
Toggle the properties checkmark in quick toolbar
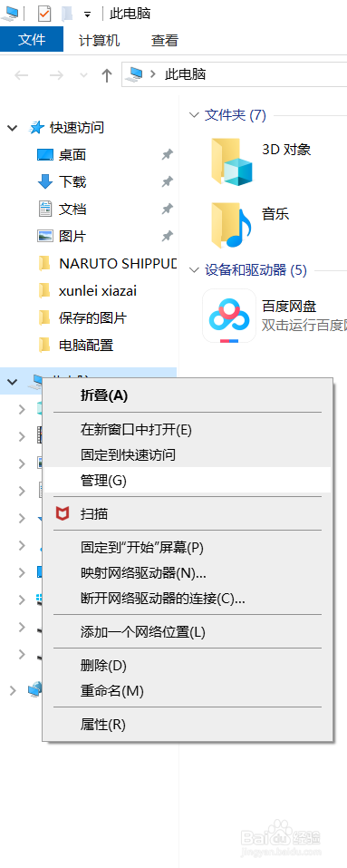tap(44, 14)
